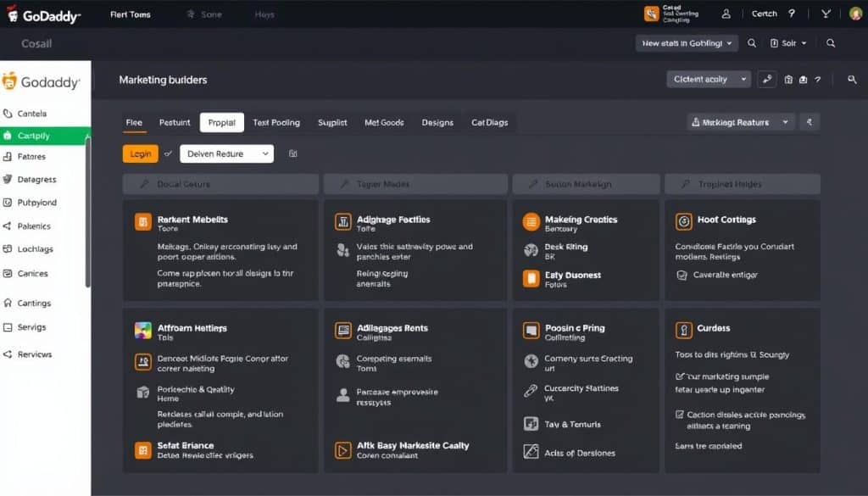Expand the Mtrkingt Reaturs dropdown

coord(741,122)
